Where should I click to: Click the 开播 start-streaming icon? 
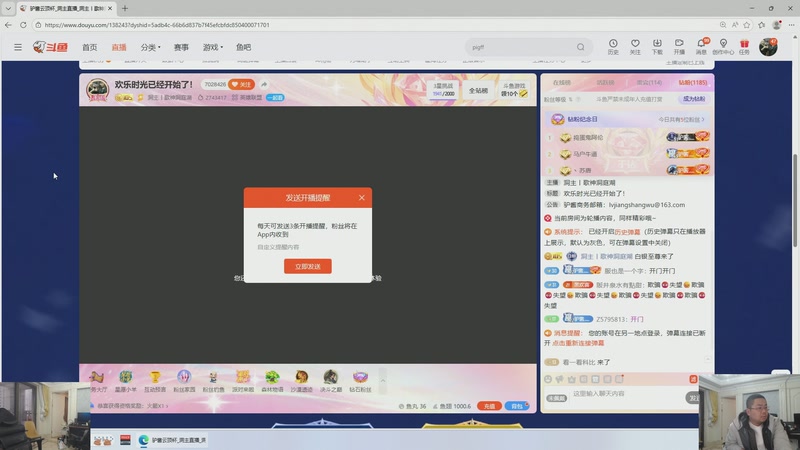679,46
